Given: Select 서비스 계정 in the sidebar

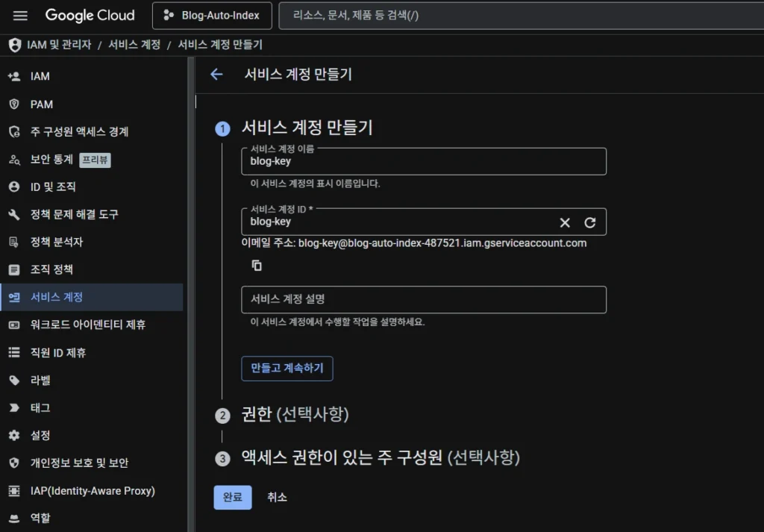Looking at the screenshot, I should [92, 297].
